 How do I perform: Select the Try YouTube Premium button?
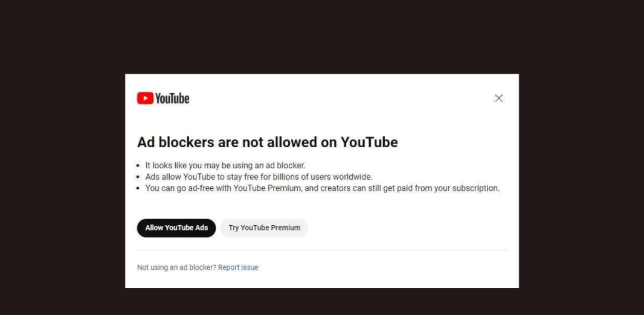(x=264, y=227)
